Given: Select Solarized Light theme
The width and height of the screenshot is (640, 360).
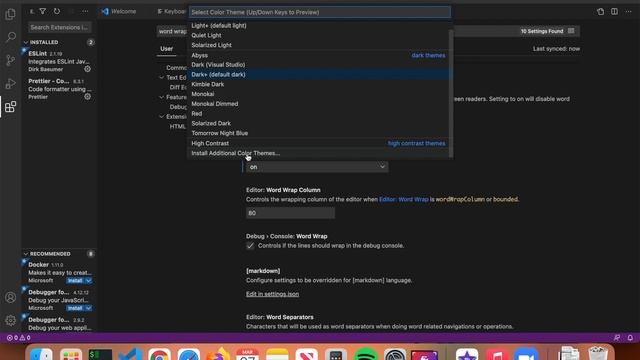Looking at the screenshot, I should pyautogui.click(x=318, y=45).
